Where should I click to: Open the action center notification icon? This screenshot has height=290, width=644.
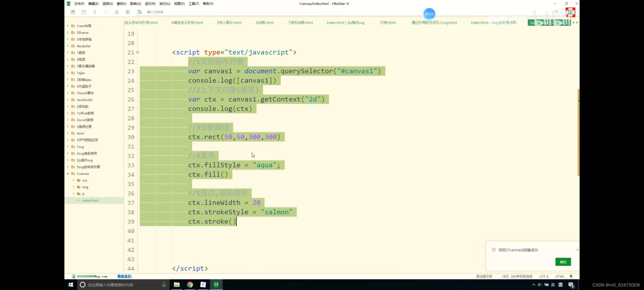571,285
